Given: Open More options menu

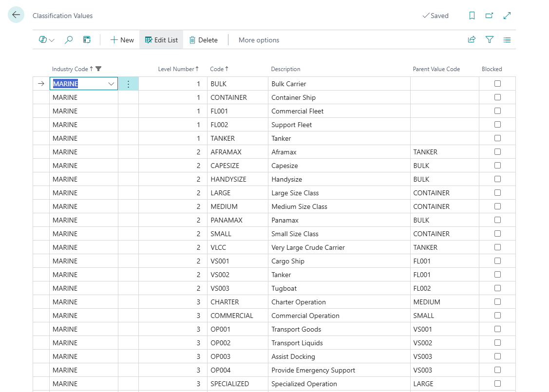Looking at the screenshot, I should pos(259,40).
